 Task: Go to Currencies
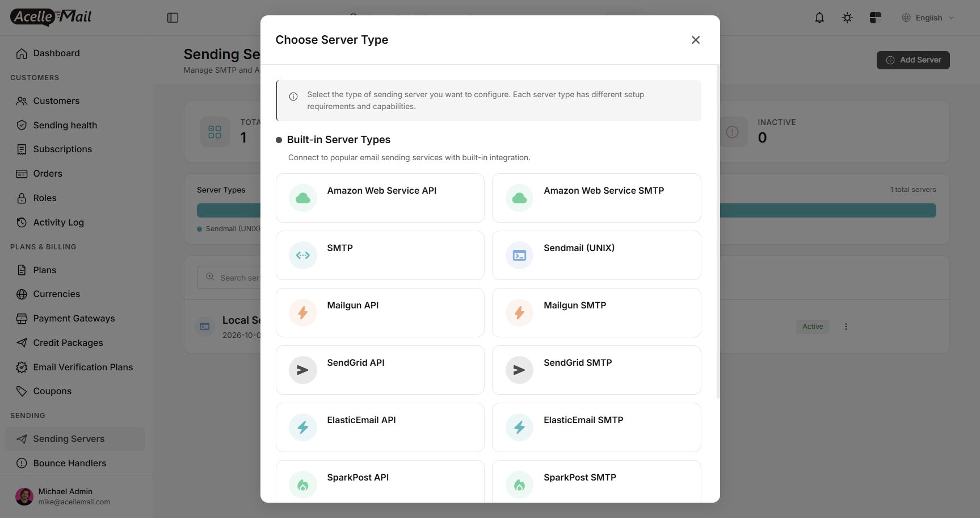point(75,294)
